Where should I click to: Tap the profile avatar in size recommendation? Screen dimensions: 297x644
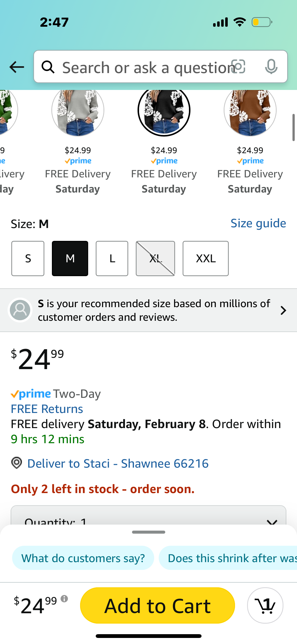click(20, 310)
